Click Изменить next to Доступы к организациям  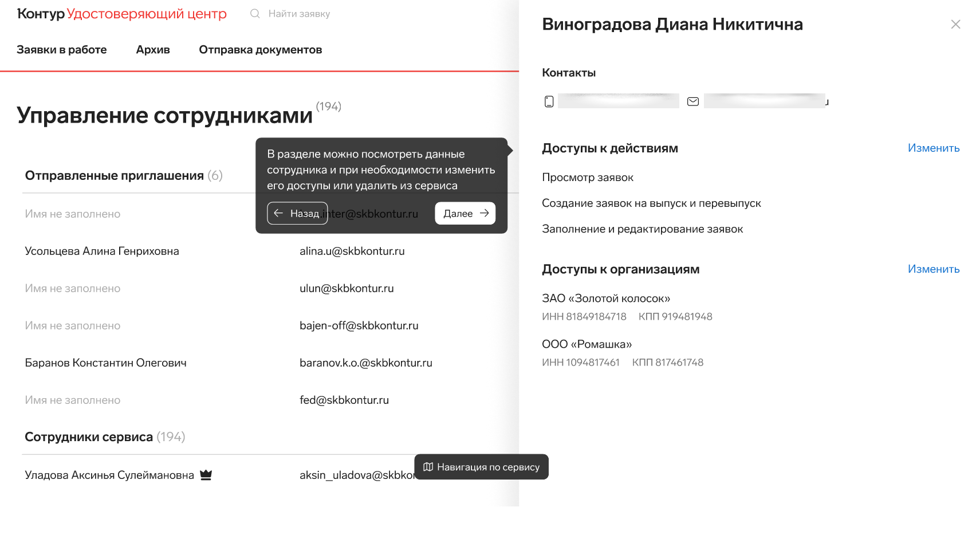tap(934, 269)
